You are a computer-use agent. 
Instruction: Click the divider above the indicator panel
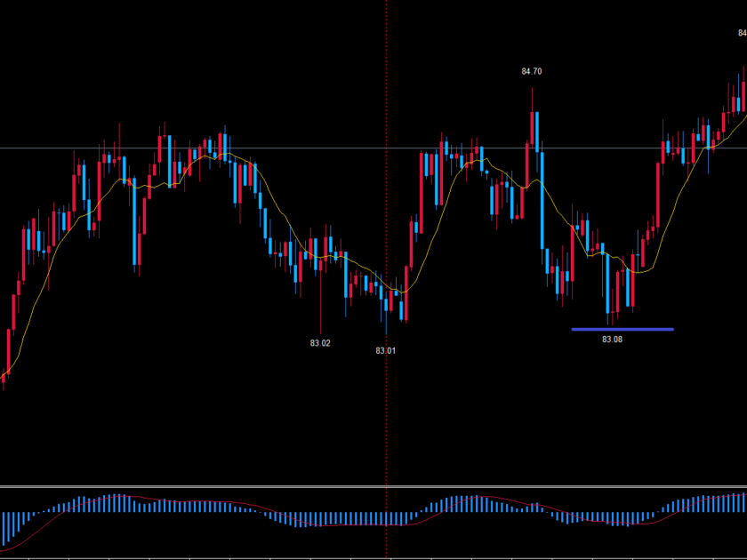tap(373, 486)
